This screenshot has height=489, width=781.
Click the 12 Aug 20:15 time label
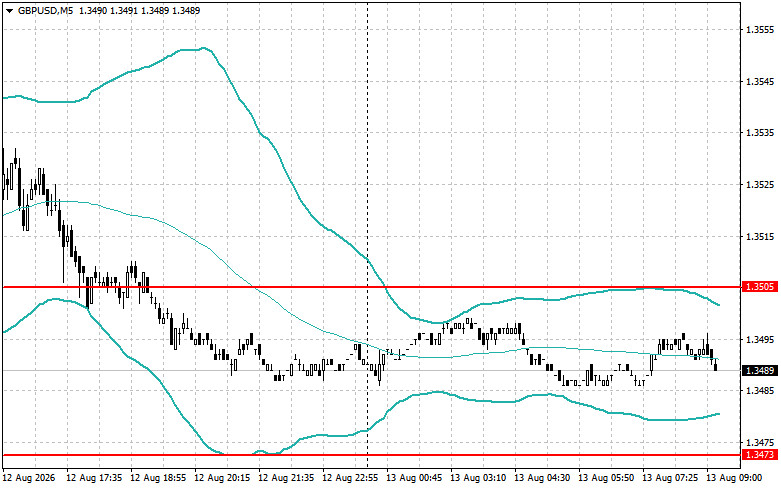(x=222, y=478)
